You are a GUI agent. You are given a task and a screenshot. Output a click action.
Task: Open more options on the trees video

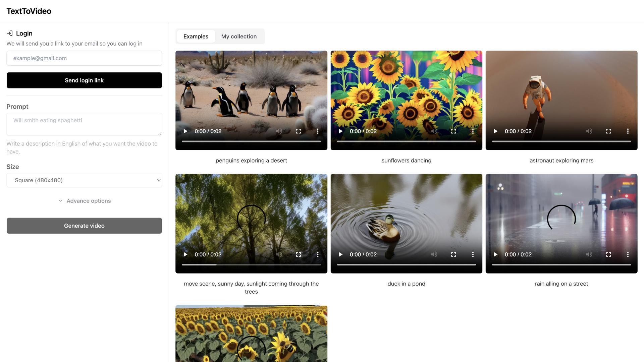click(318, 254)
